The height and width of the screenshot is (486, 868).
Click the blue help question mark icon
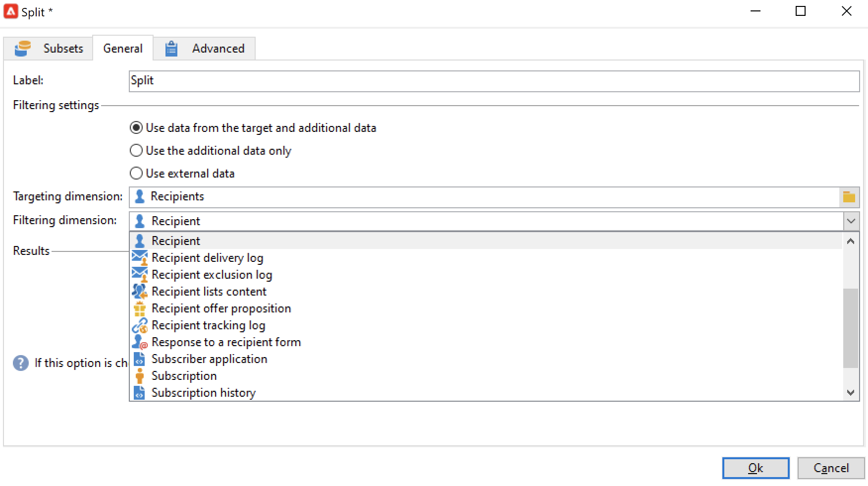coord(21,363)
